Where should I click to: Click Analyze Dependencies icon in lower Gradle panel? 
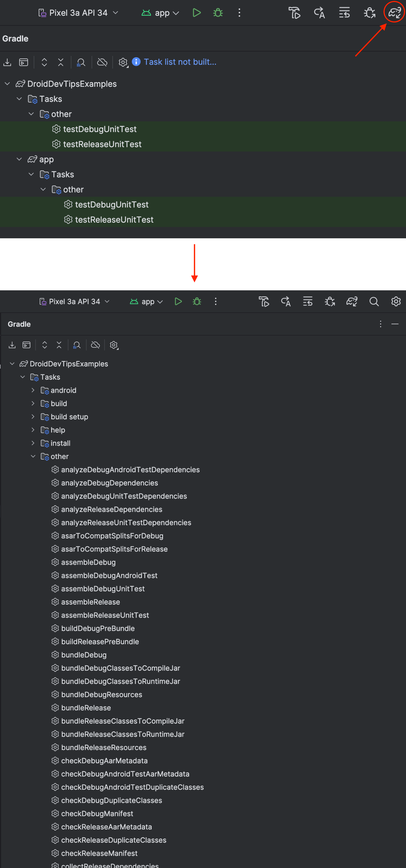77,345
